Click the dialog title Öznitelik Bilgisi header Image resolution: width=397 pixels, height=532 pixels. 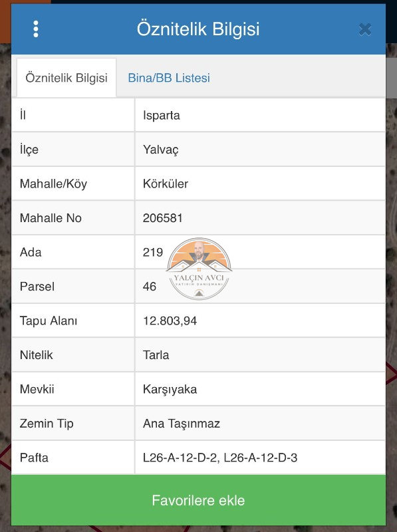point(198,29)
